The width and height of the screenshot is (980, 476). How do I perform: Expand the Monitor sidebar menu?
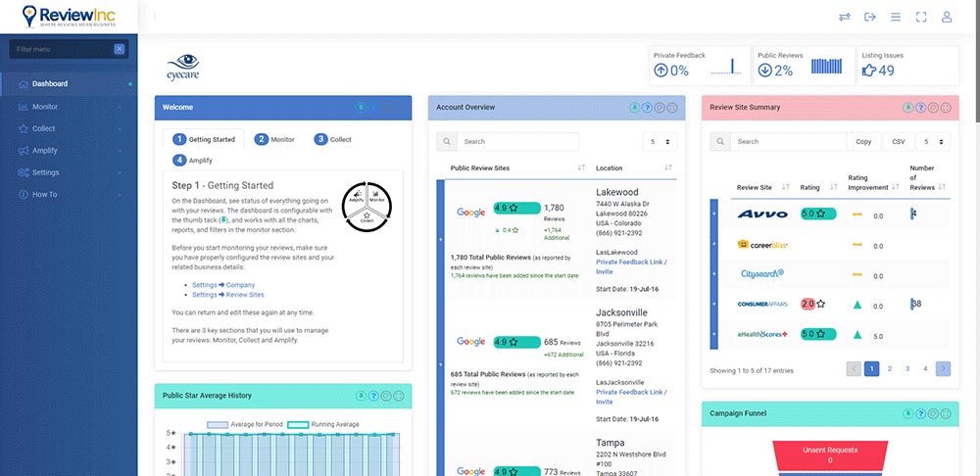tap(69, 107)
